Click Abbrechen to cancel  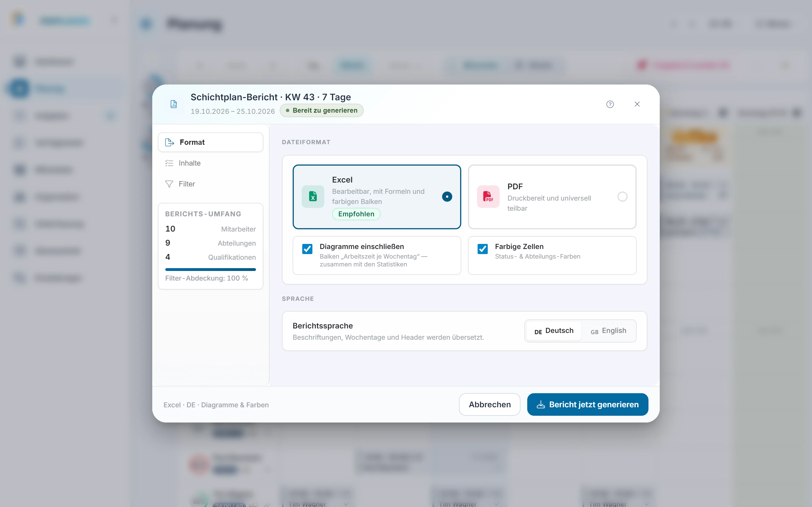tap(489, 404)
